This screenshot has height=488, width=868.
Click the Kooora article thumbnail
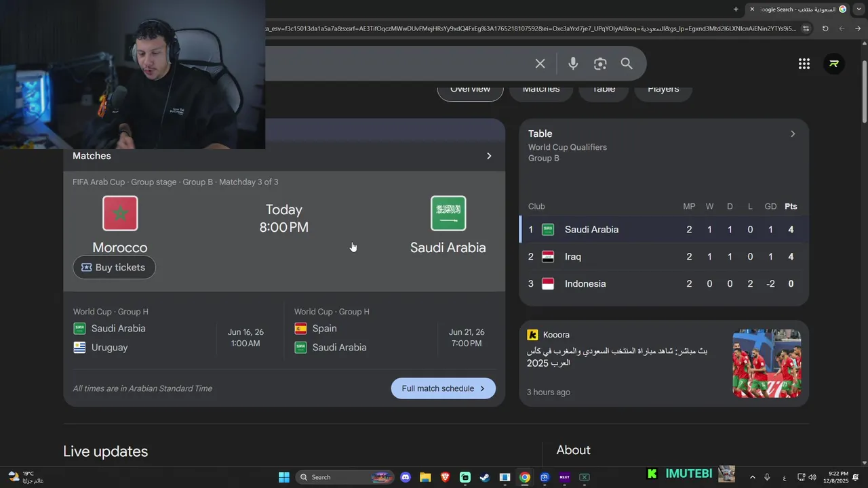click(x=767, y=363)
